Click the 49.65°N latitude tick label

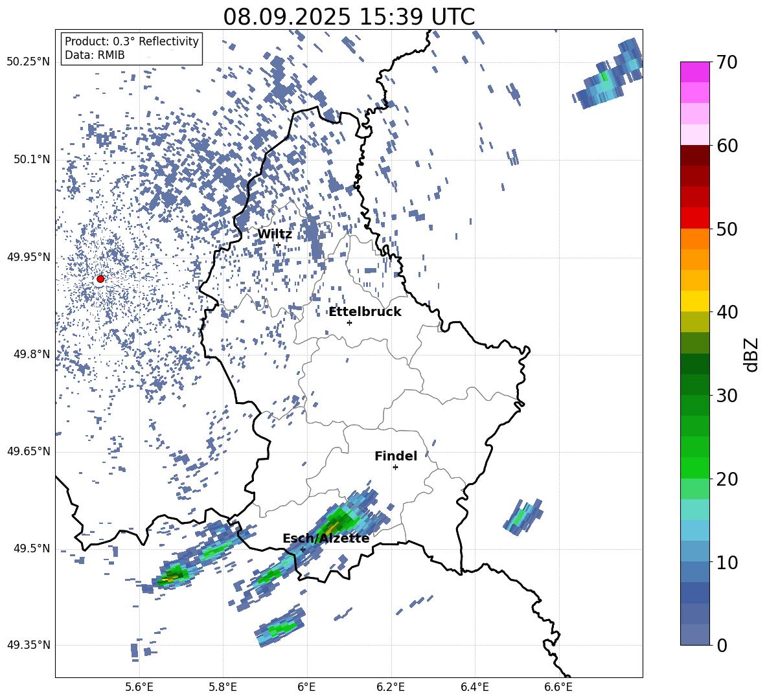tap(29, 451)
